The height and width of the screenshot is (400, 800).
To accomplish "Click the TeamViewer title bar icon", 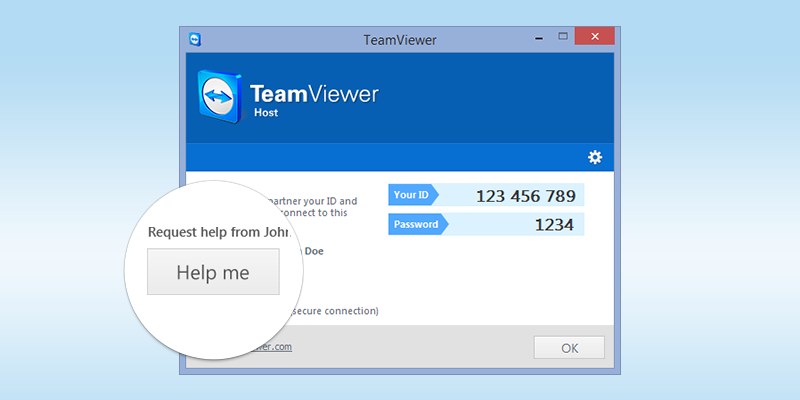I will pos(195,39).
